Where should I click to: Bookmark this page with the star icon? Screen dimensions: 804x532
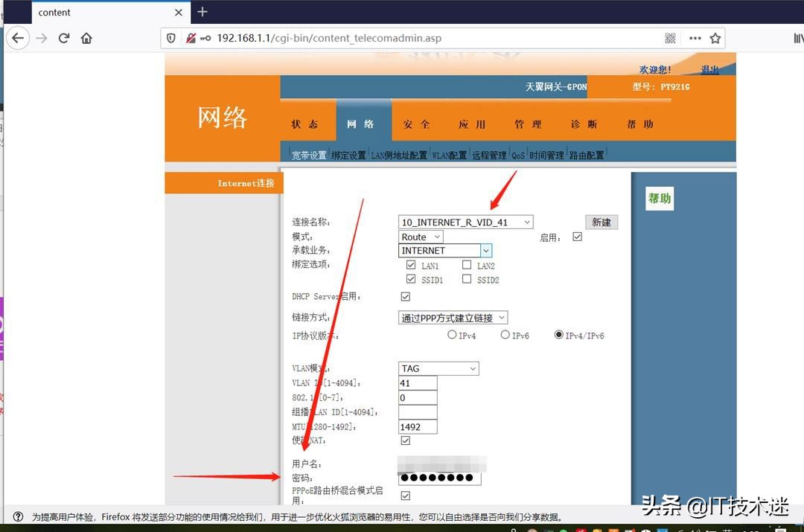pos(714,38)
